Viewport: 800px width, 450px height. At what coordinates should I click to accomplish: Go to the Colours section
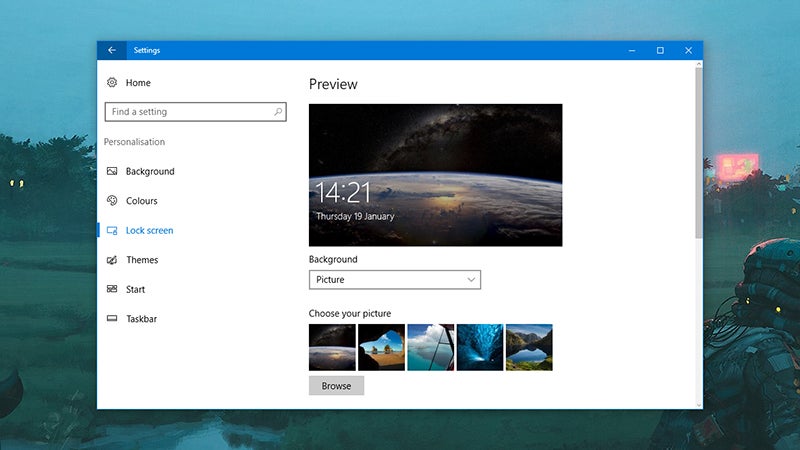coord(141,201)
